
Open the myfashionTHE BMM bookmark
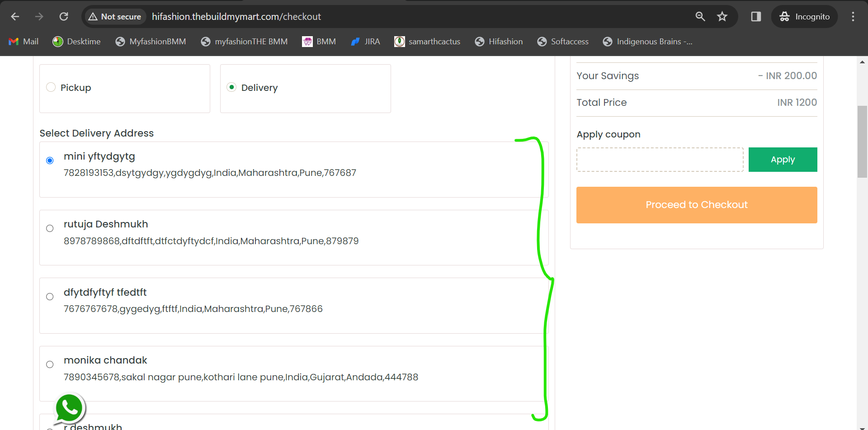click(x=244, y=42)
